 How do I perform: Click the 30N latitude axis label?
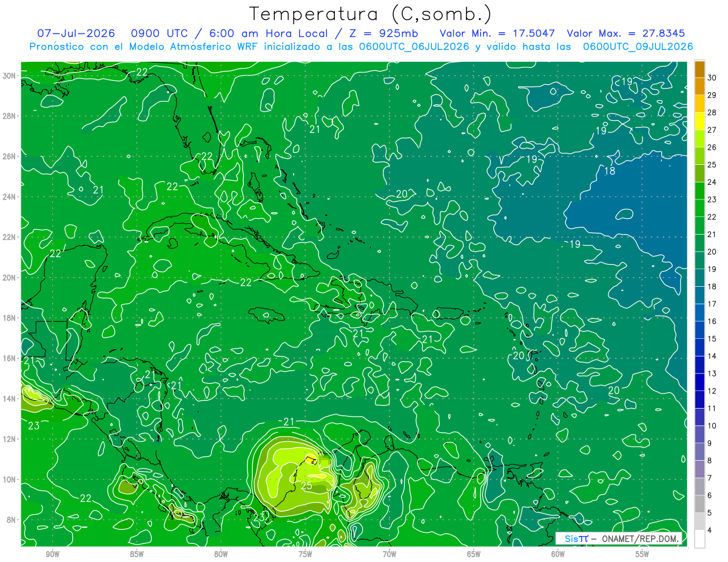[10, 76]
